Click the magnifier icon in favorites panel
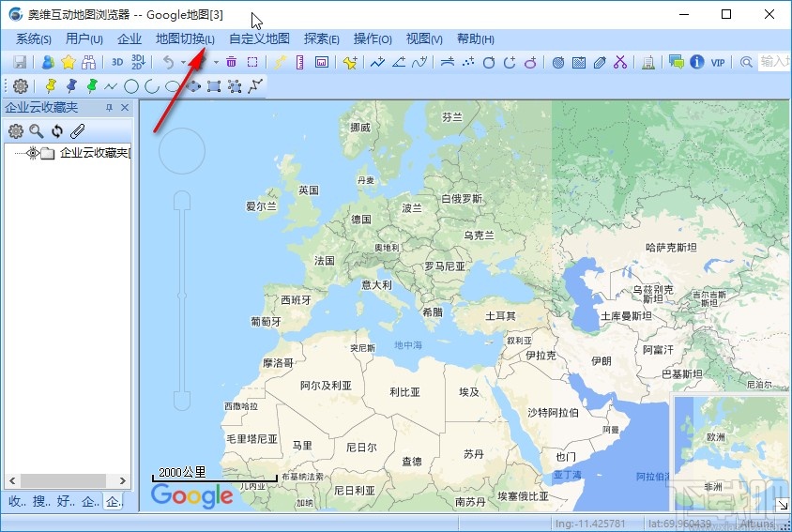 click(x=37, y=131)
